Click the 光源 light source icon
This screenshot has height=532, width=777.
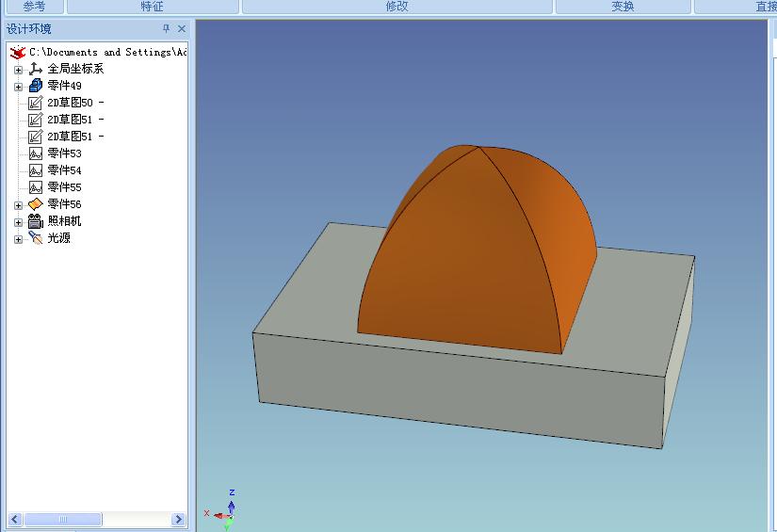tap(36, 238)
